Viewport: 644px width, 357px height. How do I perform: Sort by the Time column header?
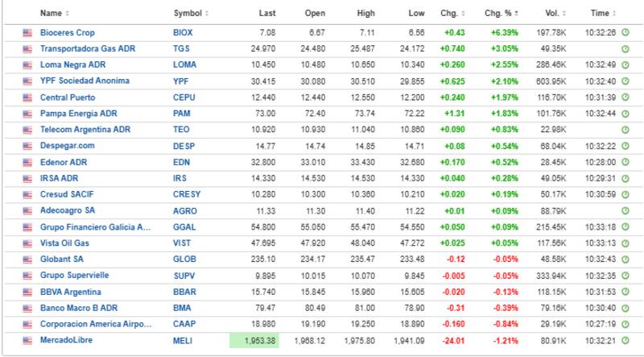tap(601, 14)
